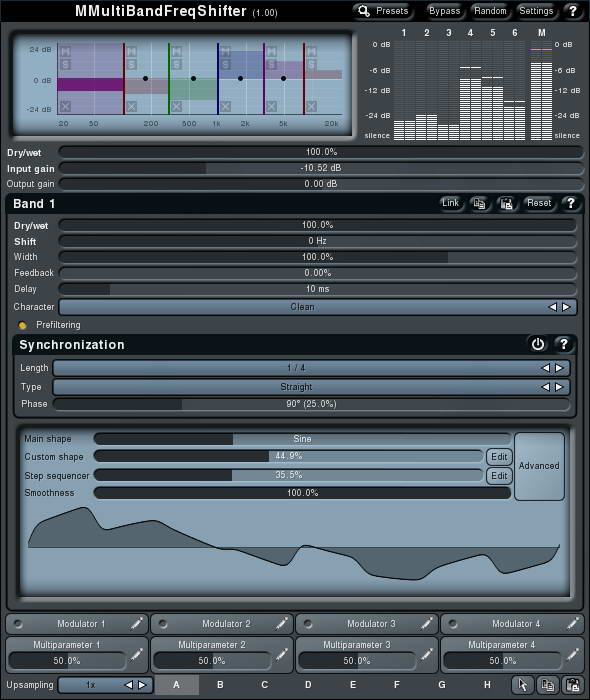Viewport: 590px width, 700px height.
Task: Click Link in Band 1 header
Action: pos(450,204)
